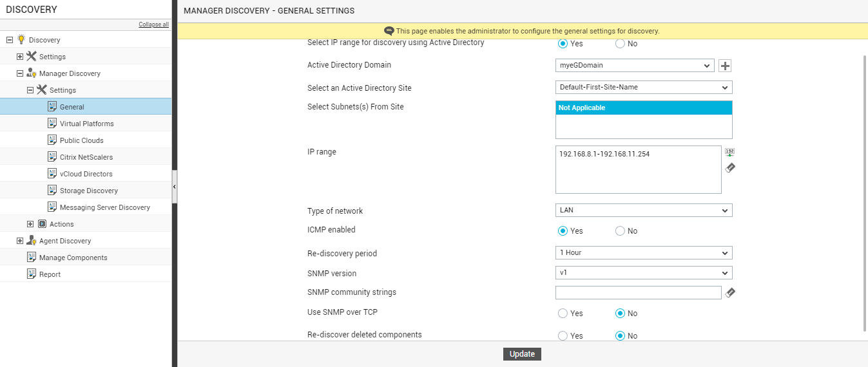Select No for IP range using Active Directory

click(620, 44)
